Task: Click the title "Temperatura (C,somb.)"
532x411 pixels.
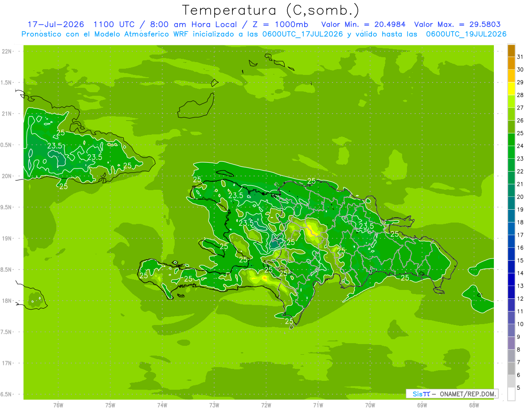Action: tap(271, 10)
